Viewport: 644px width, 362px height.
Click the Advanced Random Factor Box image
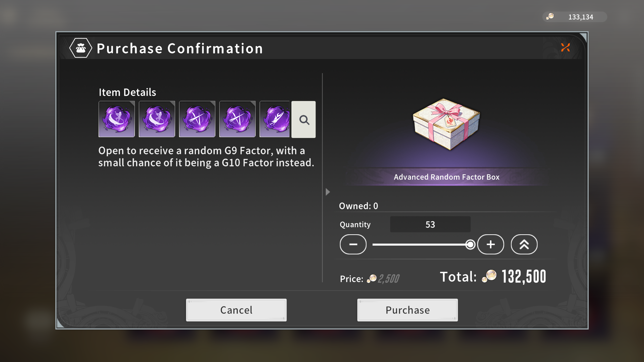[447, 124]
